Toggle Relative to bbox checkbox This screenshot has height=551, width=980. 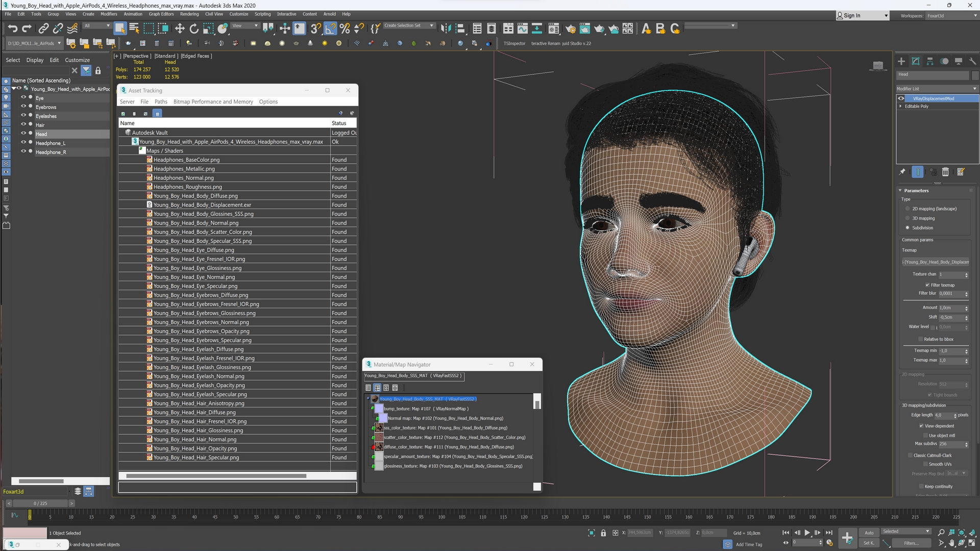(920, 339)
